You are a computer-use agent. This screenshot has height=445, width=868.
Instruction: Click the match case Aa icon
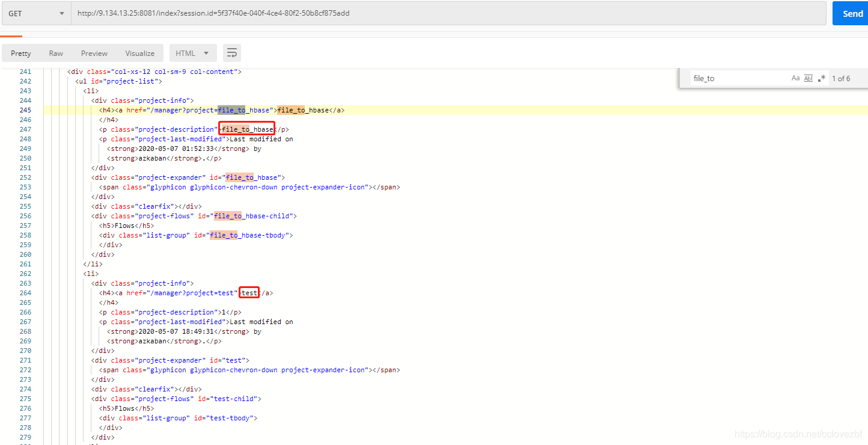click(x=795, y=78)
